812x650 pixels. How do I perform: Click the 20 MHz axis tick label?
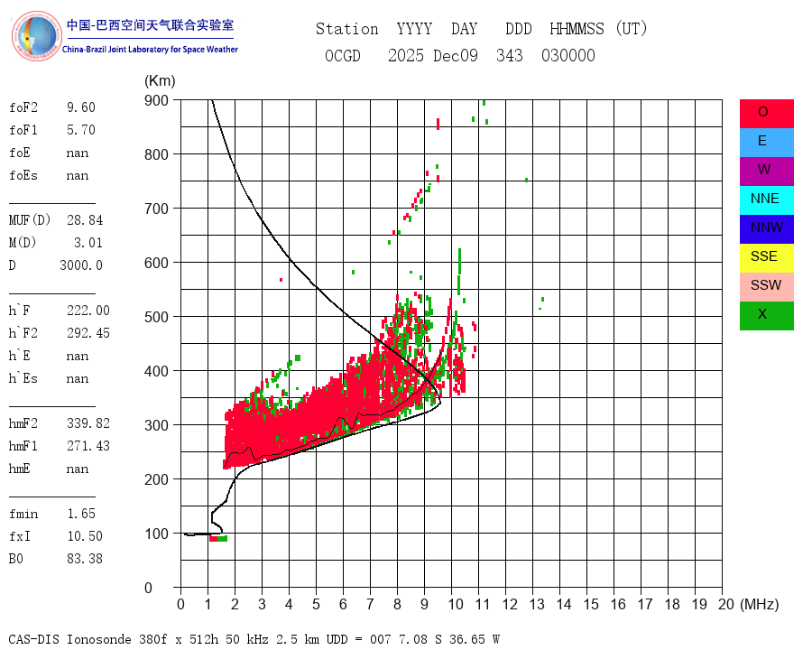coord(726,604)
